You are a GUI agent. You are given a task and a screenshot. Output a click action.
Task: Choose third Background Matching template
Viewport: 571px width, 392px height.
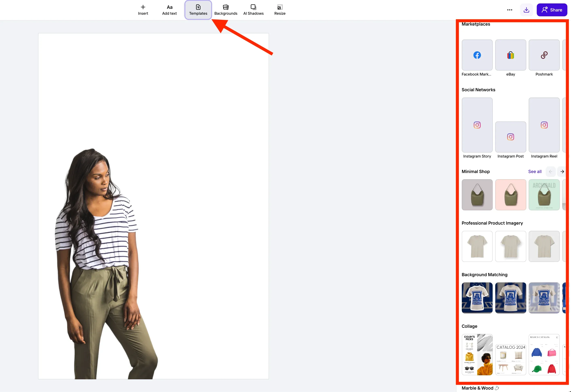[544, 298]
